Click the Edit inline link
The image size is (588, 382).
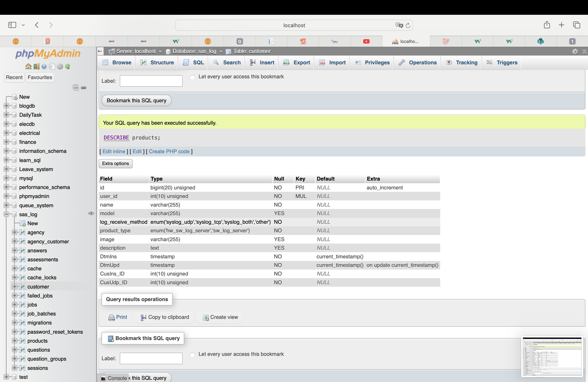tap(114, 151)
